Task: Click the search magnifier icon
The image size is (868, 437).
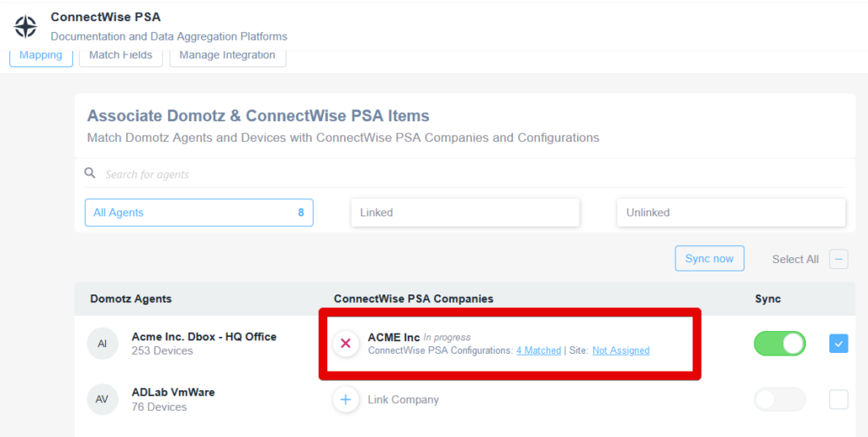Action: pyautogui.click(x=90, y=173)
